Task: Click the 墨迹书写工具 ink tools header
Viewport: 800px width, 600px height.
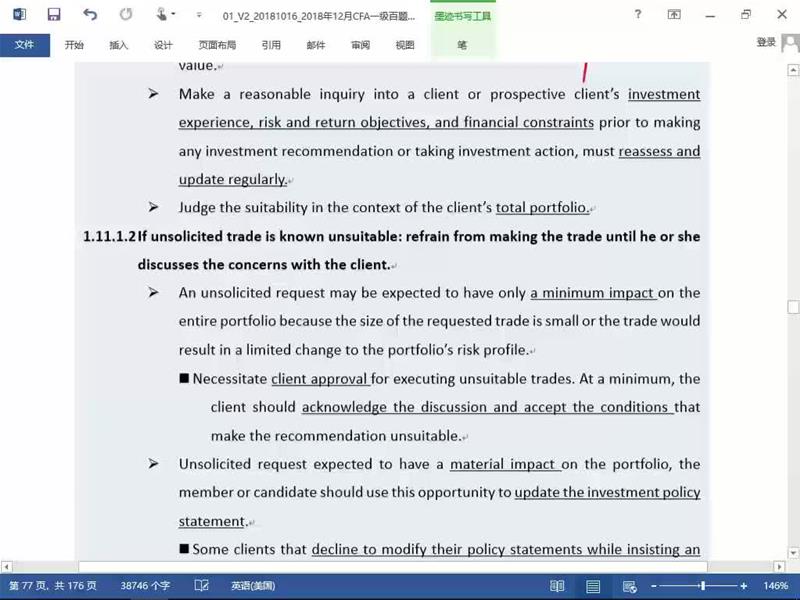Action: [463, 16]
